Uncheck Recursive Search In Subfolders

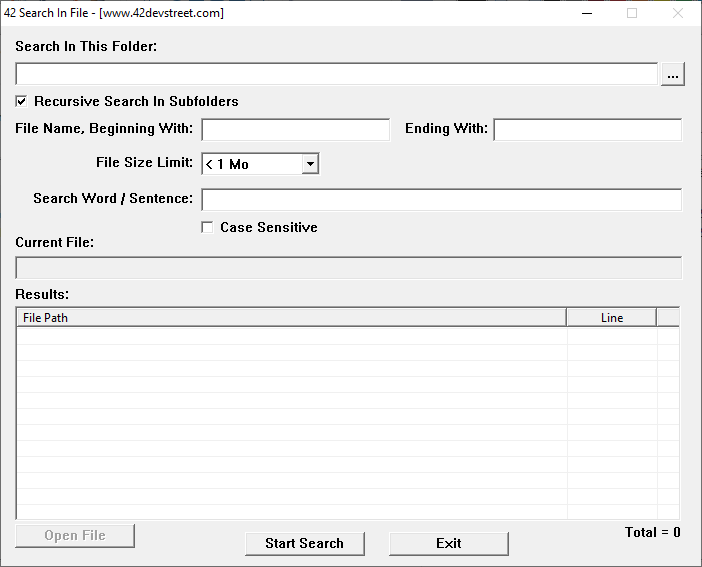pyautogui.click(x=21, y=101)
